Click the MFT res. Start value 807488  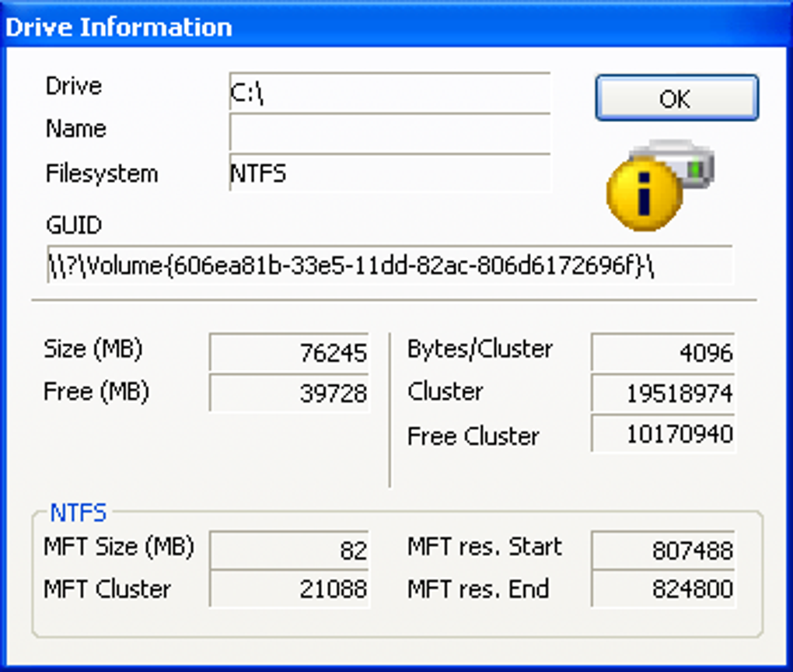click(663, 550)
